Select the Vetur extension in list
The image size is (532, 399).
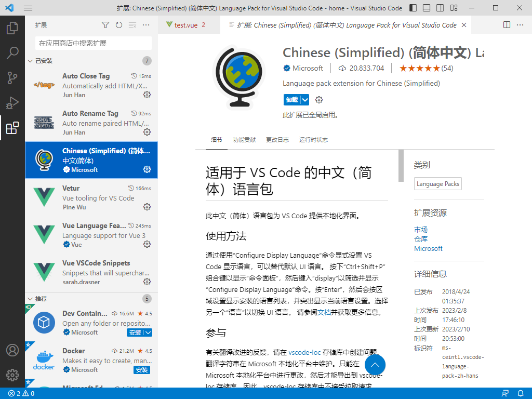pos(91,197)
